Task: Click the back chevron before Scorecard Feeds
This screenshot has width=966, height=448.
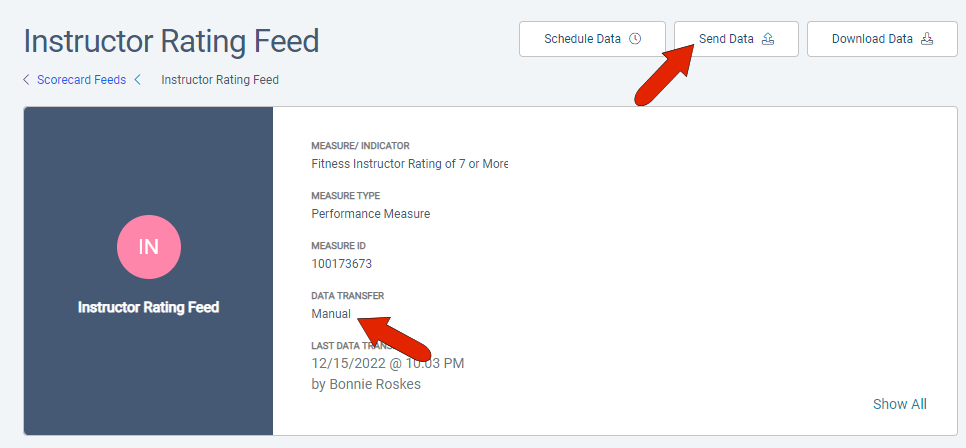Action: [26, 79]
